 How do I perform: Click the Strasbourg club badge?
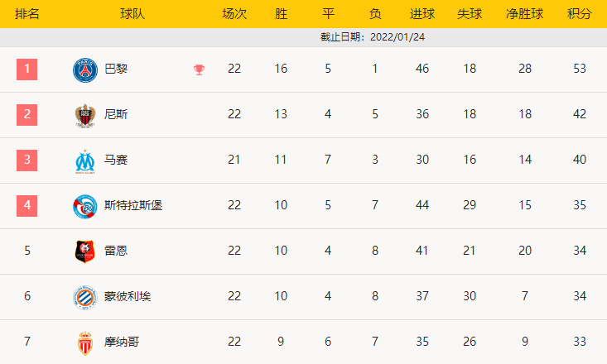(85, 206)
